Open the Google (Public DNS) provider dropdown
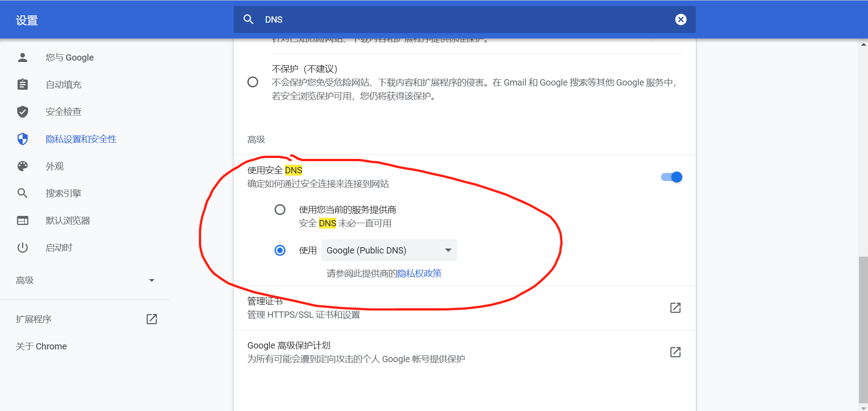The width and height of the screenshot is (868, 411). tap(389, 250)
